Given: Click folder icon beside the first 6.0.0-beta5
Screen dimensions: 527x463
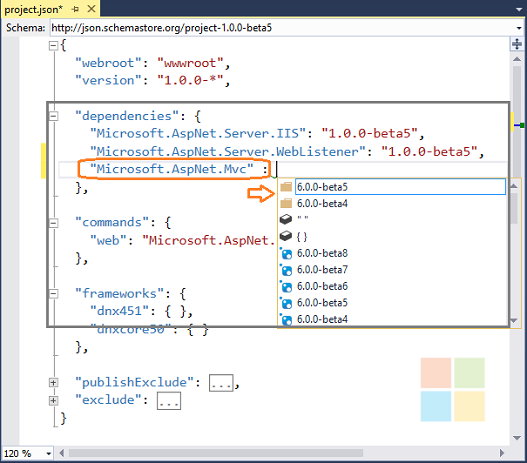Looking at the screenshot, I should [286, 187].
